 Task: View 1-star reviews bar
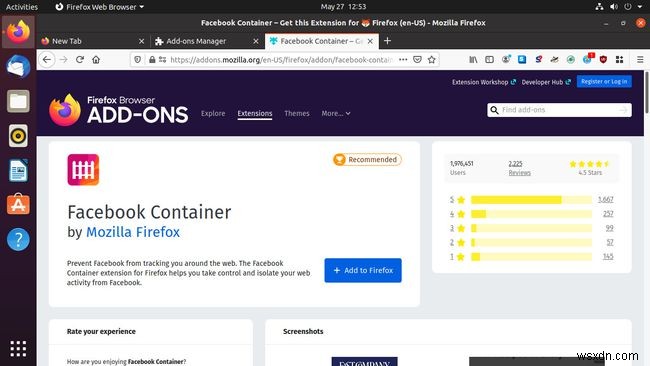[x=531, y=257]
